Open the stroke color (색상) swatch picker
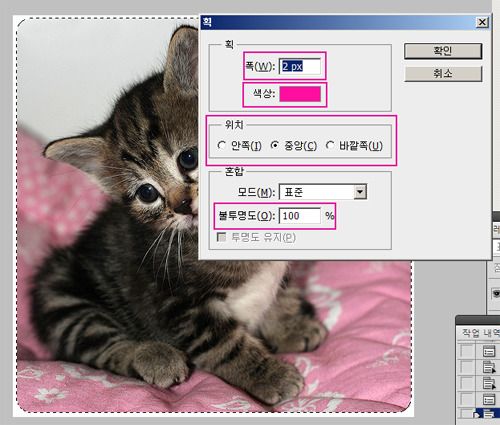This screenshot has width=500, height=425. pyautogui.click(x=300, y=94)
